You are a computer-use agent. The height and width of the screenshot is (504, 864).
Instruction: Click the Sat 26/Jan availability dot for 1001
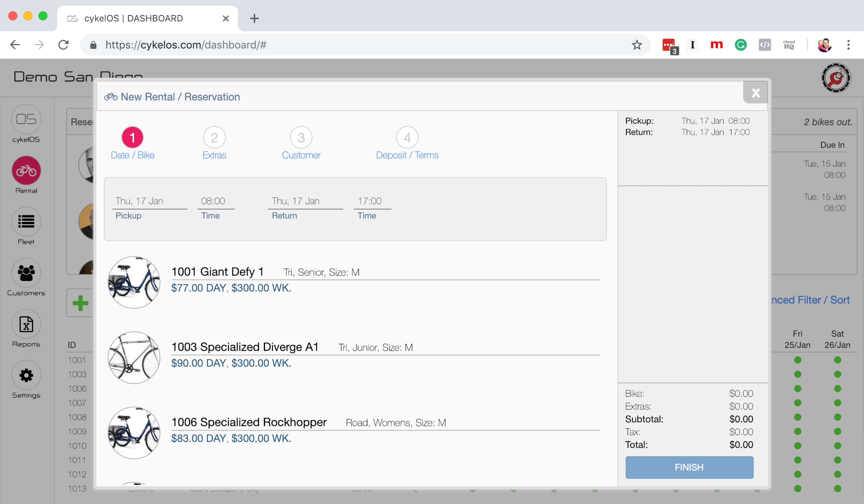(x=838, y=360)
